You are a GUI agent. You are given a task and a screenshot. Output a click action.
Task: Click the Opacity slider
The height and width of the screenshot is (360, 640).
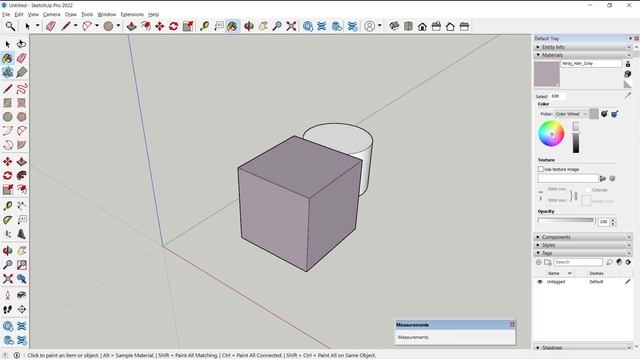click(566, 220)
